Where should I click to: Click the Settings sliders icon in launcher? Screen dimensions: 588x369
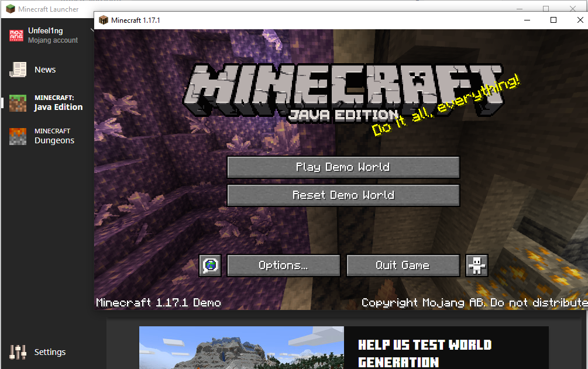[x=18, y=352]
